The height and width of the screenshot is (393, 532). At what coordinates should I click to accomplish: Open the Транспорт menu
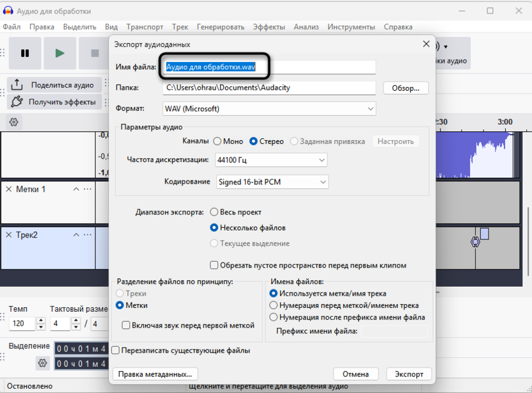[145, 27]
